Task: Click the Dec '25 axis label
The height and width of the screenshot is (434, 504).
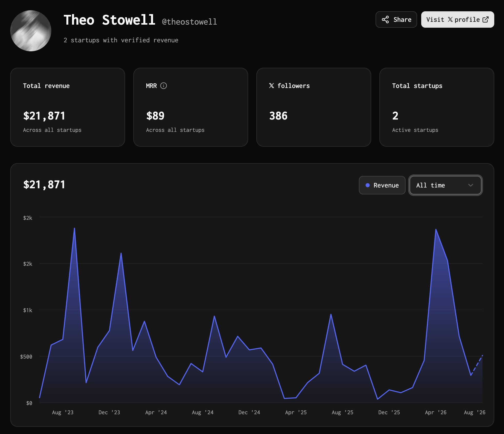Action: (389, 412)
